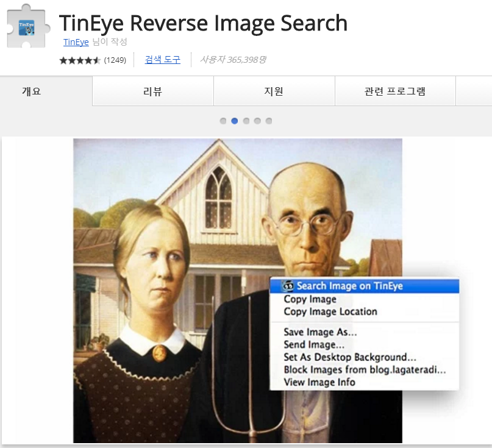Image resolution: width=492 pixels, height=448 pixels.
Task: Click the star rating next to (1249)
Action: (x=80, y=60)
